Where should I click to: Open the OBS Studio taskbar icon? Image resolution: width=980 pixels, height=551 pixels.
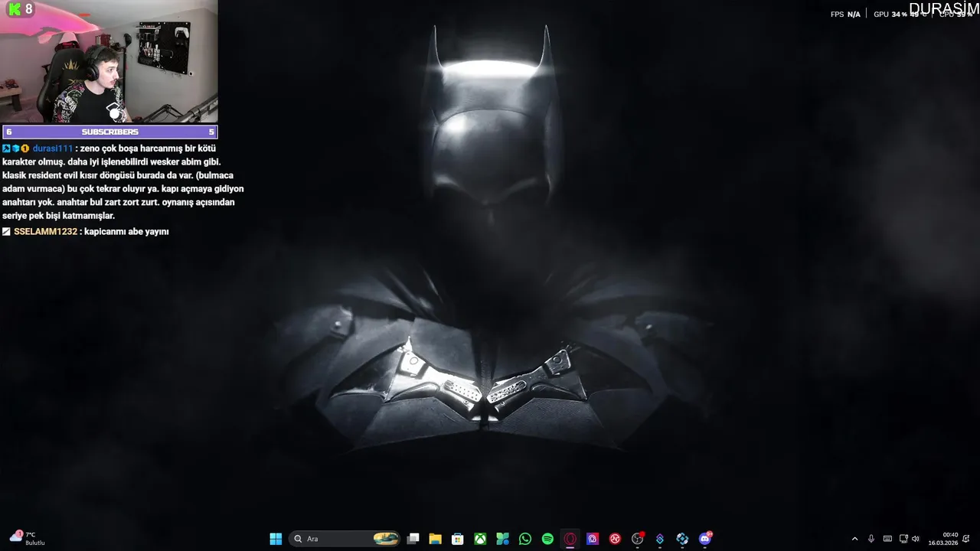tap(637, 539)
